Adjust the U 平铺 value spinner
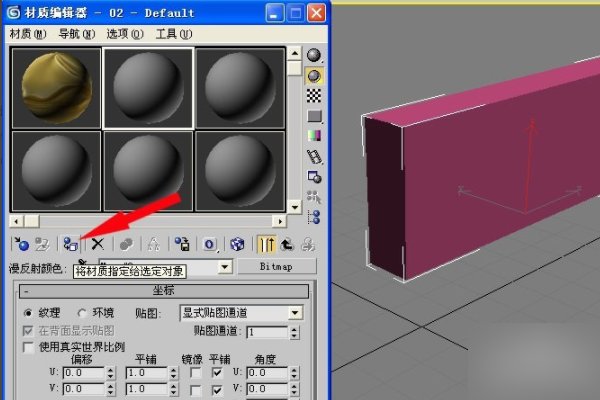The width and height of the screenshot is (600, 400). point(173,373)
